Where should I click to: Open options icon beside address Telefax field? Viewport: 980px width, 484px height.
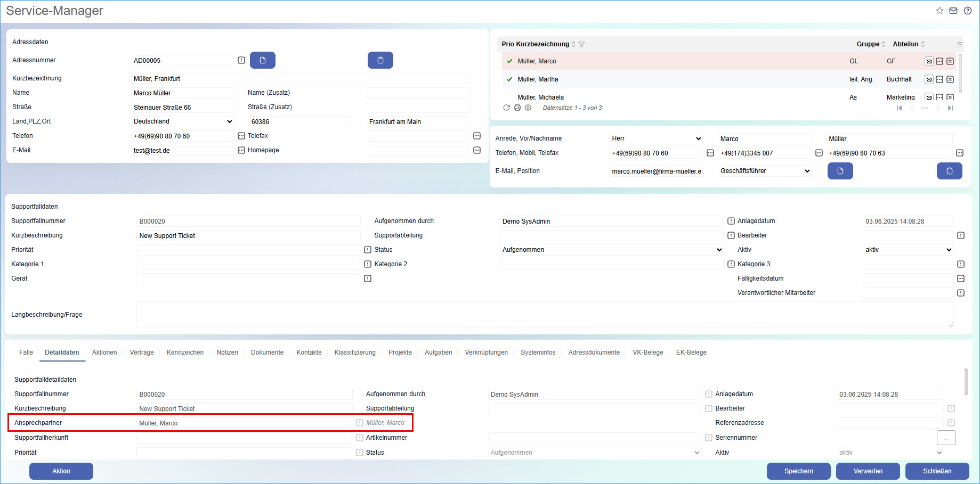477,136
